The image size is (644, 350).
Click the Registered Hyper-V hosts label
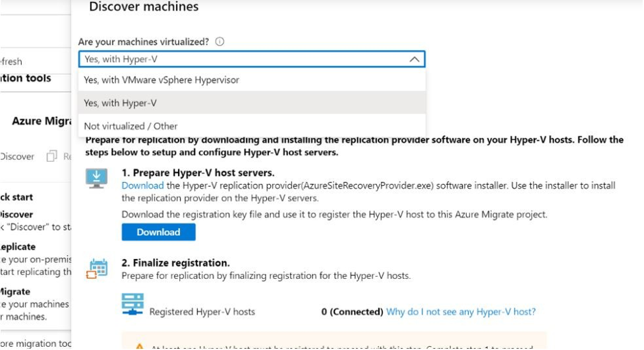[x=202, y=312]
